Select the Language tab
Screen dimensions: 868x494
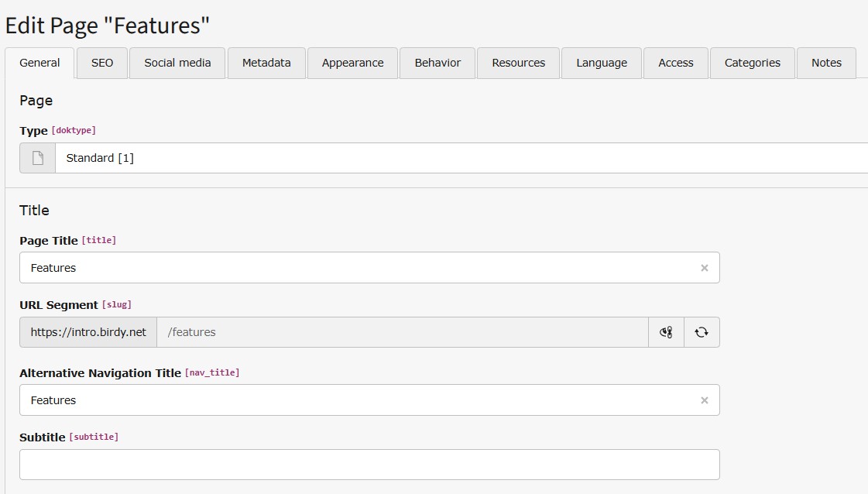pyautogui.click(x=602, y=63)
